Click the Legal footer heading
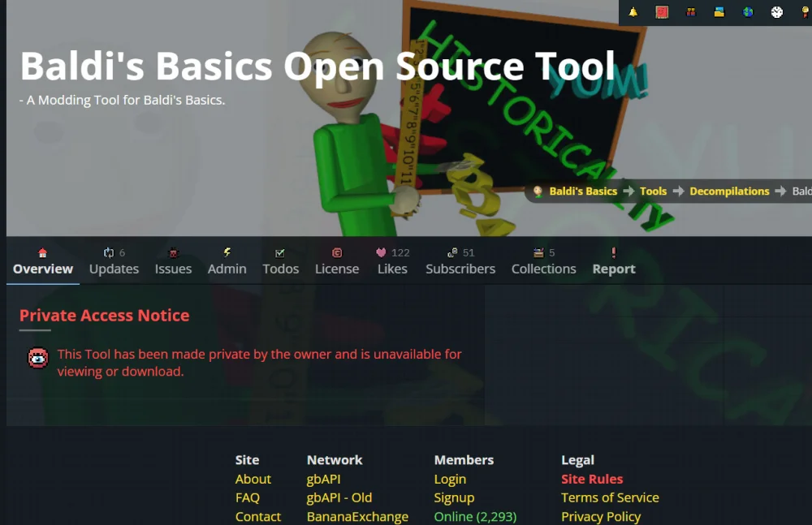This screenshot has width=812, height=525. click(x=578, y=460)
